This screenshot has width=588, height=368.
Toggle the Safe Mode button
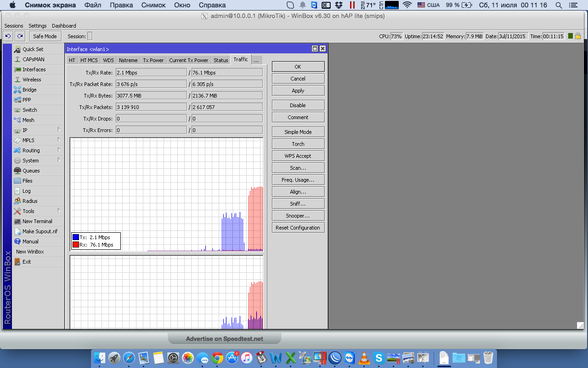tap(45, 36)
